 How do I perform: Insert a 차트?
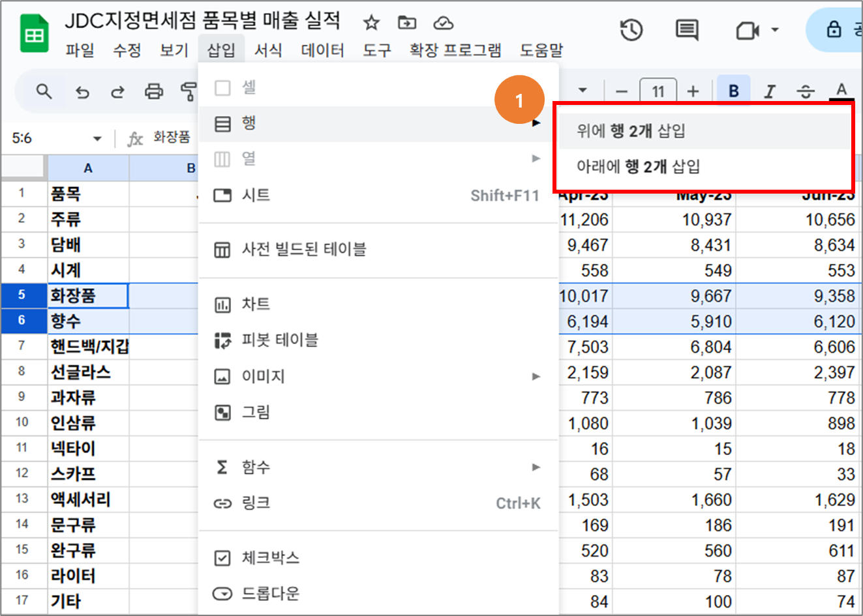(378, 304)
